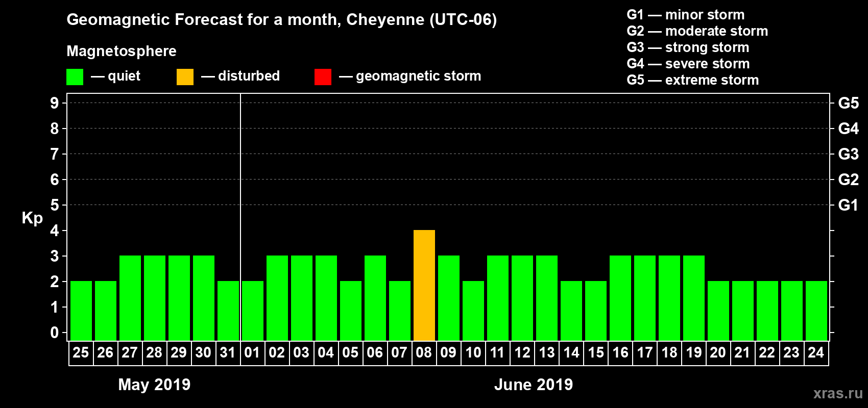Click the date label 07

coord(399,352)
